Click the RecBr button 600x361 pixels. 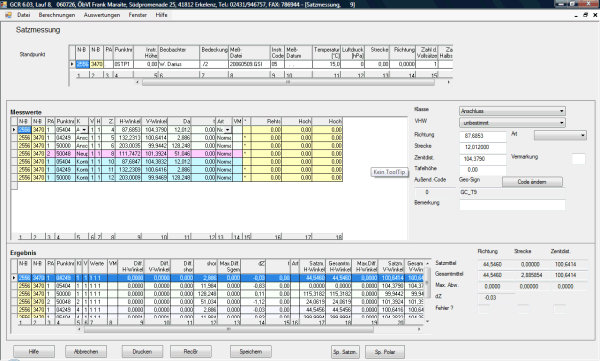pos(191,351)
